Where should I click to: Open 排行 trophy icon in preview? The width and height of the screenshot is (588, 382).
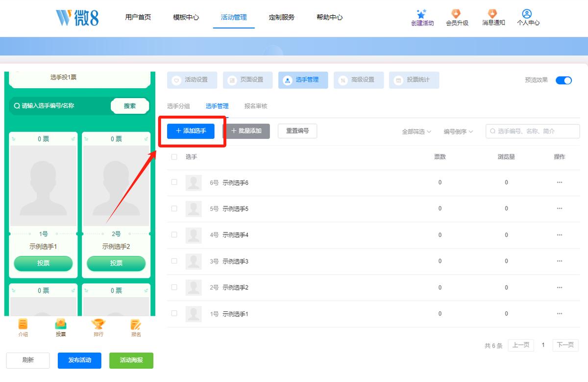[x=98, y=324]
